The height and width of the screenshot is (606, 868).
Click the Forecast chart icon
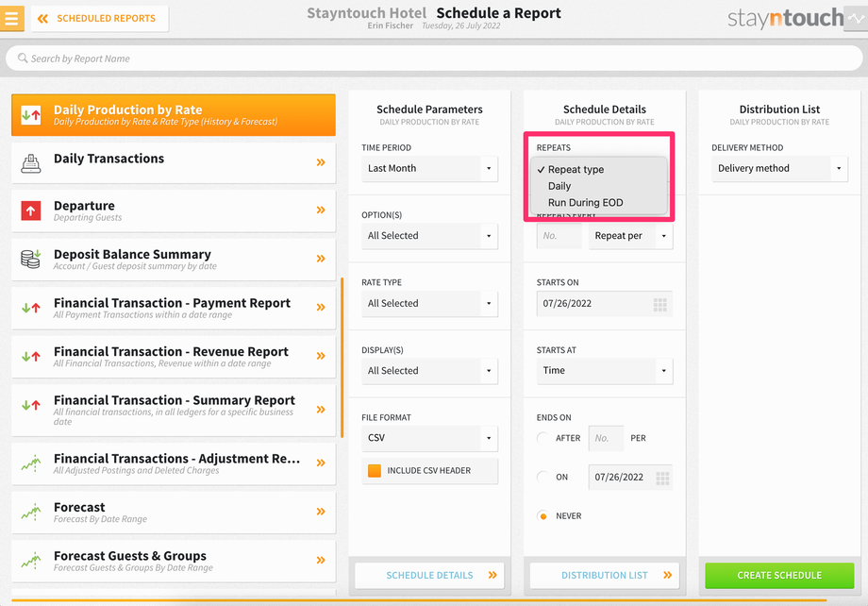pyautogui.click(x=31, y=512)
